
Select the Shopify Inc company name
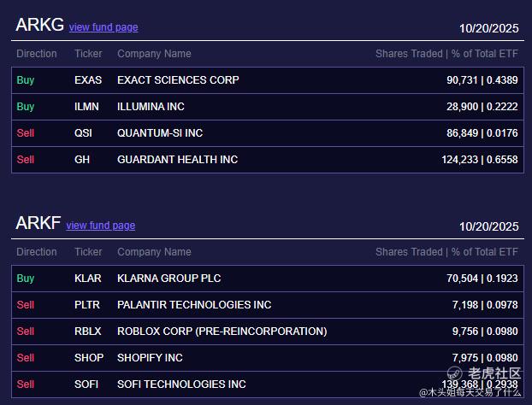point(150,358)
